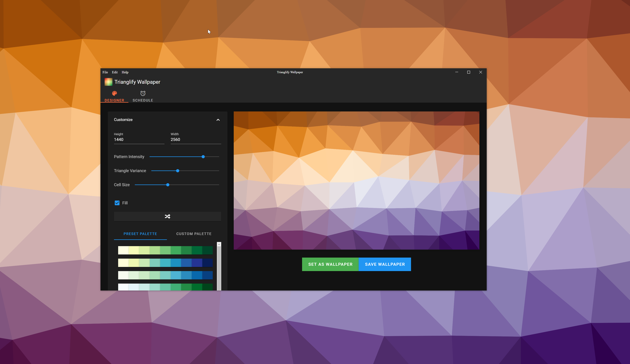The image size is (630, 364).
Task: Switch to the Custom Palette tab
Action: (194, 234)
